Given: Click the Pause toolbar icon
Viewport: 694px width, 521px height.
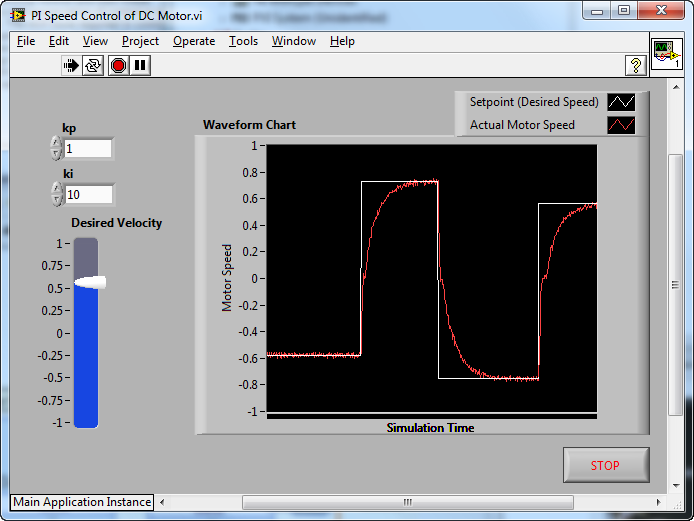Looking at the screenshot, I should [141, 66].
